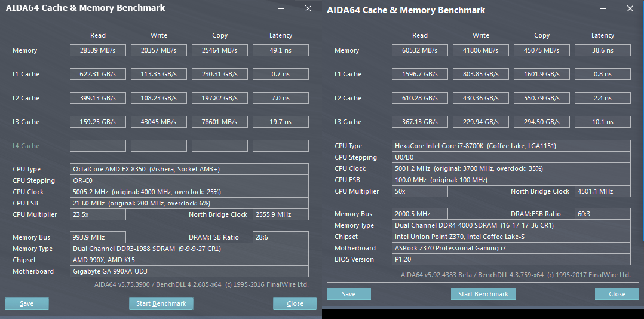The height and width of the screenshot is (319, 644).
Task: Click the Close button in the FX-8350 window
Action: point(295,303)
